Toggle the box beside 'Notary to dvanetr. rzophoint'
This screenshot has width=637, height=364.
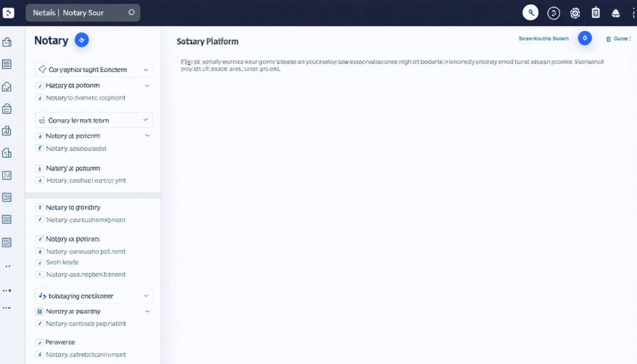(x=39, y=98)
